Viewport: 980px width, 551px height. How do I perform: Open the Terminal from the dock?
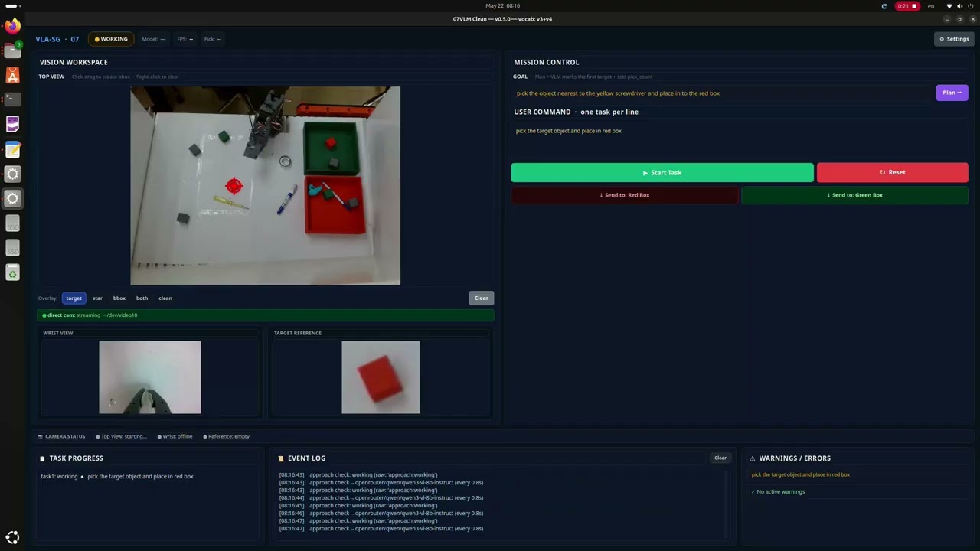pos(12,99)
